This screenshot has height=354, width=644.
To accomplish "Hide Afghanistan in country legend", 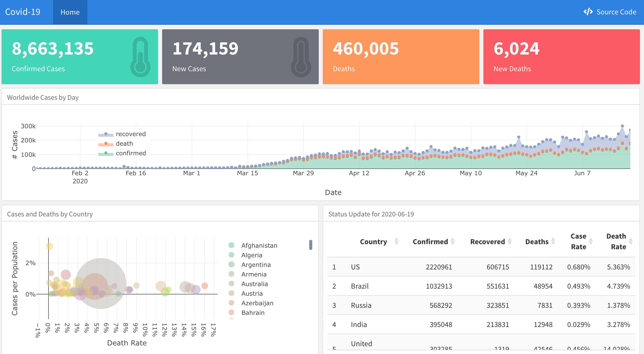I will pyautogui.click(x=259, y=245).
